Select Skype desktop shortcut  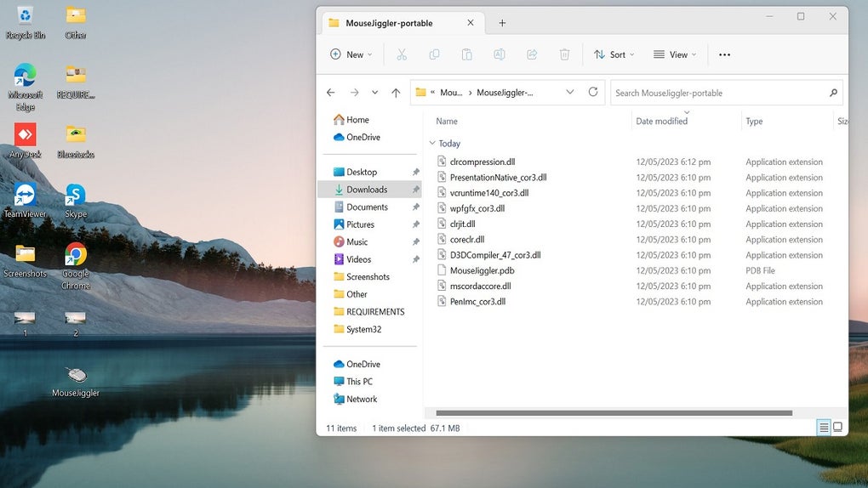tap(75, 201)
